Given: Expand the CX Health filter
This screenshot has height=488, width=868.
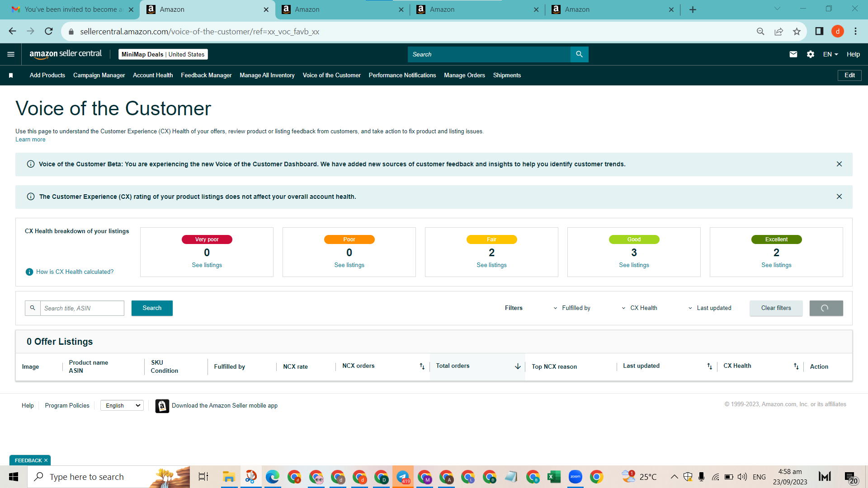Looking at the screenshot, I should coord(639,308).
